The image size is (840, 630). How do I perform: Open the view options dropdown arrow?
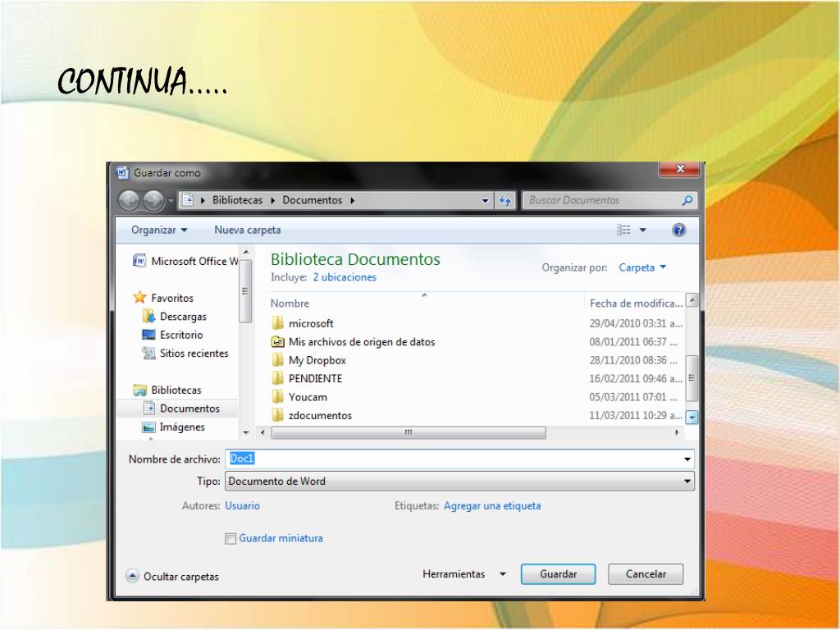pos(643,230)
